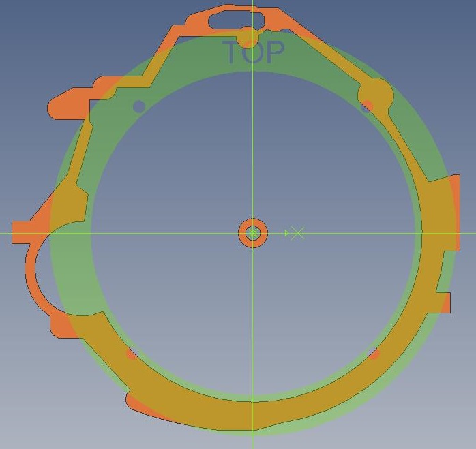This screenshot has width=476, height=449.
Task: Click the small orange tab at lower right edge
Action: [445, 303]
